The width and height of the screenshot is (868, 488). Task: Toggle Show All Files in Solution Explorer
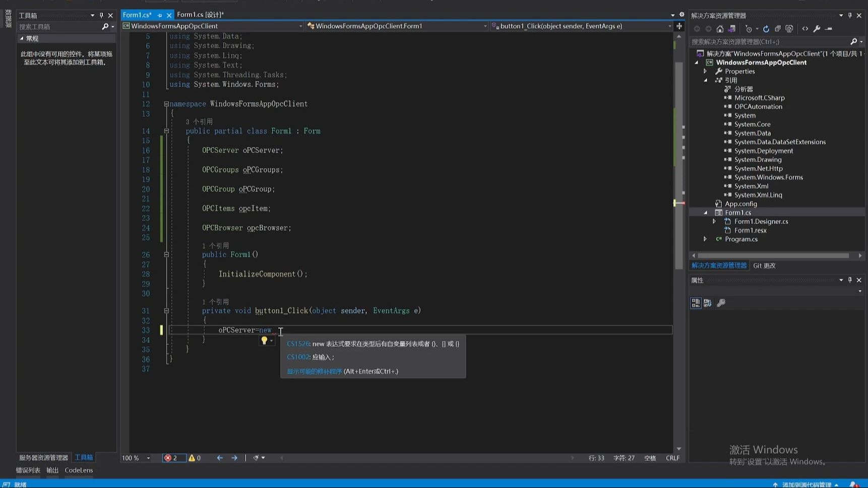pos(789,29)
